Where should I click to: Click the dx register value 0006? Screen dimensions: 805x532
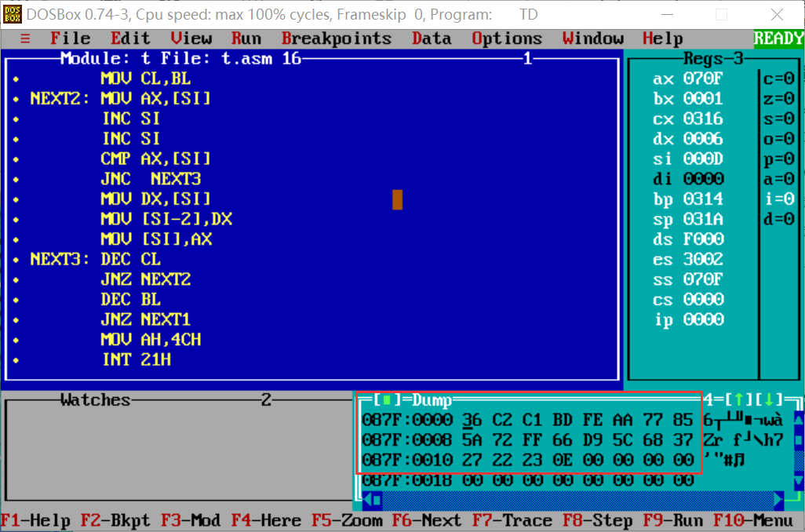click(x=703, y=139)
